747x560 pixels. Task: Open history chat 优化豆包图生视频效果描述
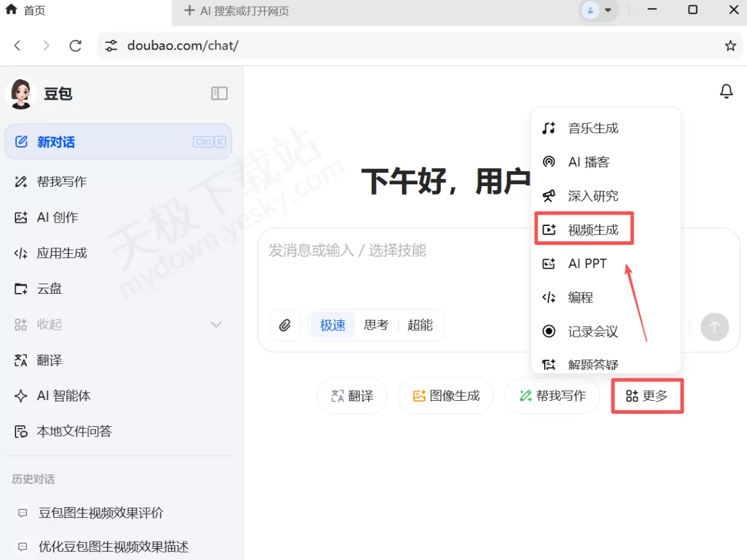pyautogui.click(x=118, y=547)
